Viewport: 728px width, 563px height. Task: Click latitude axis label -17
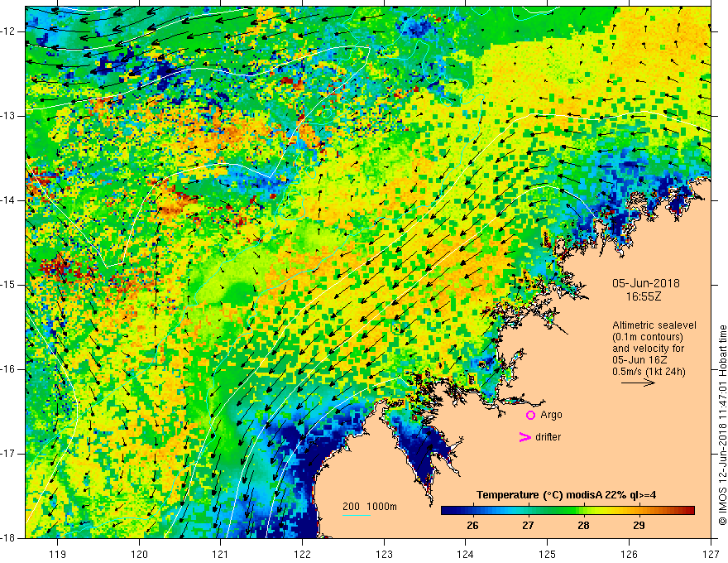point(8,454)
